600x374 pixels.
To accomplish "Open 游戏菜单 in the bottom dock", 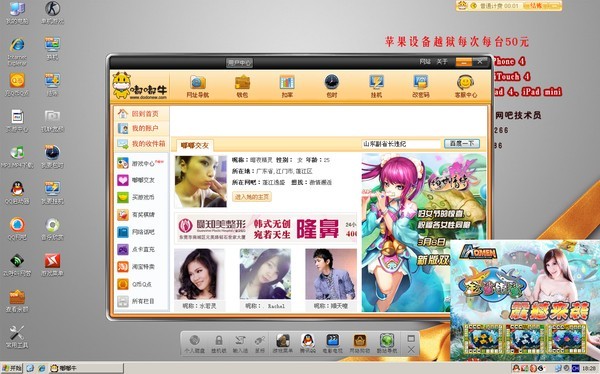I will pyautogui.click(x=283, y=343).
